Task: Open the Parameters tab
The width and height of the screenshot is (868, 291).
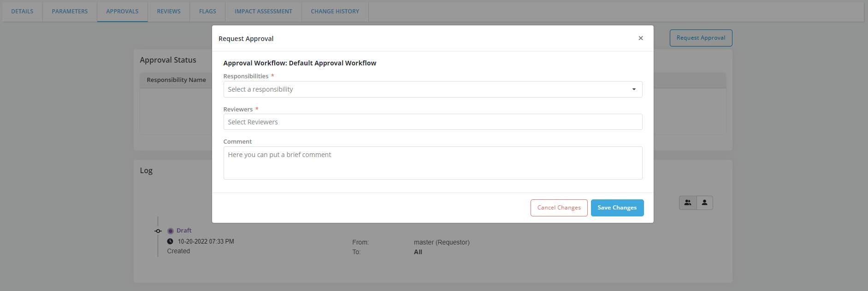Action: point(70,12)
